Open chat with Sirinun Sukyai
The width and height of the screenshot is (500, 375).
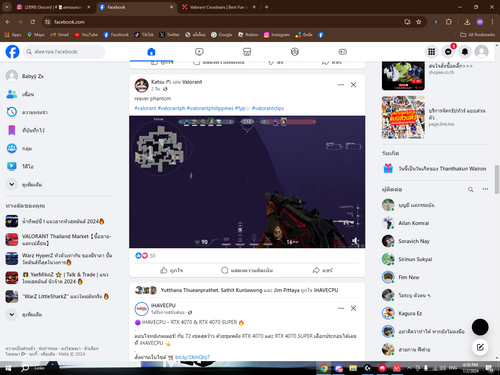(x=435, y=259)
